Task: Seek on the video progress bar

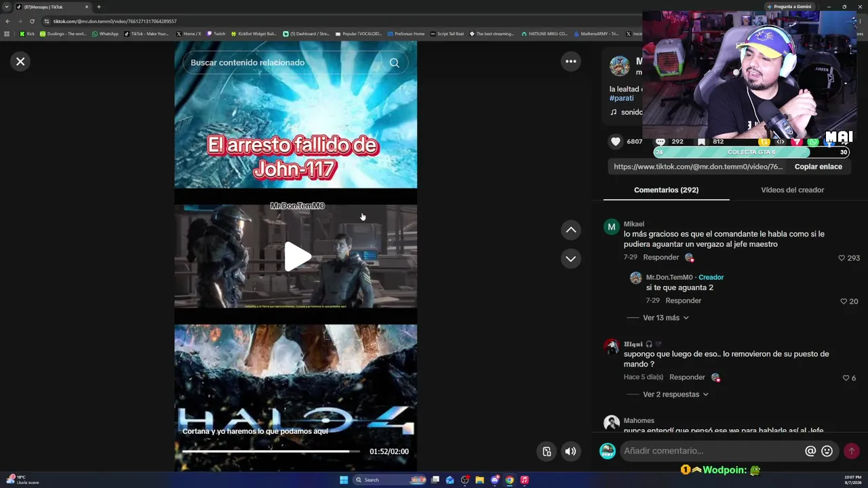Action: tap(271, 451)
